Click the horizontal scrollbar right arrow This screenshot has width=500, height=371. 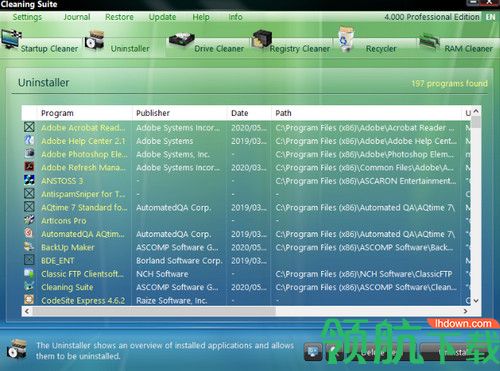[465, 311]
